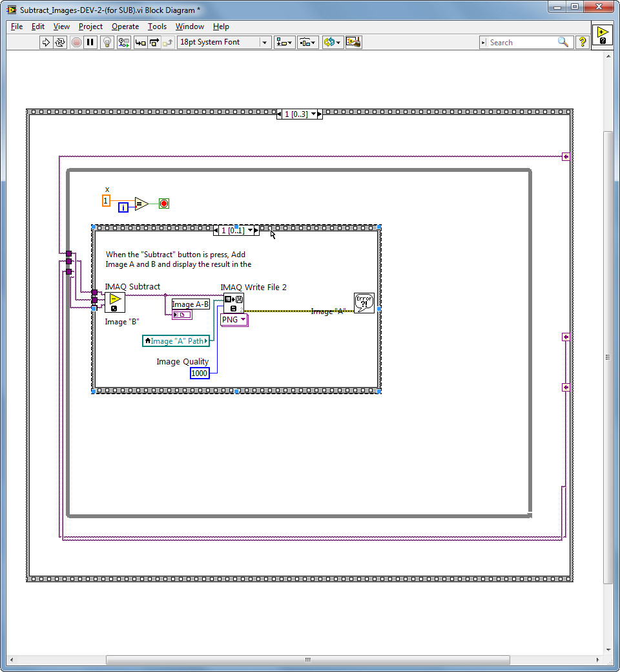
Task: Click the Run arrow toolbar button
Action: pos(46,43)
